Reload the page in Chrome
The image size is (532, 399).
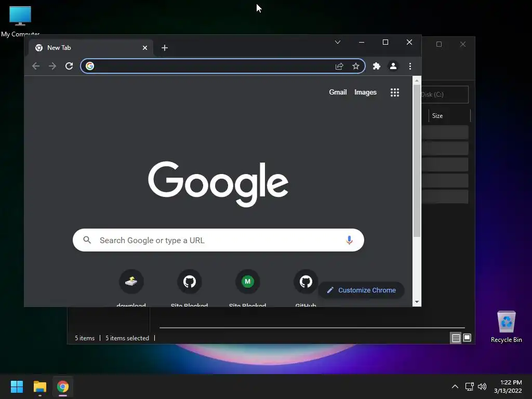[69, 66]
